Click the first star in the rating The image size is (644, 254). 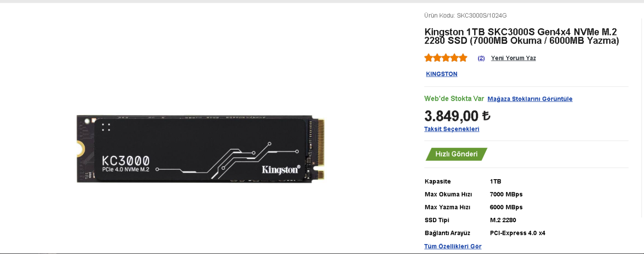pyautogui.click(x=428, y=58)
